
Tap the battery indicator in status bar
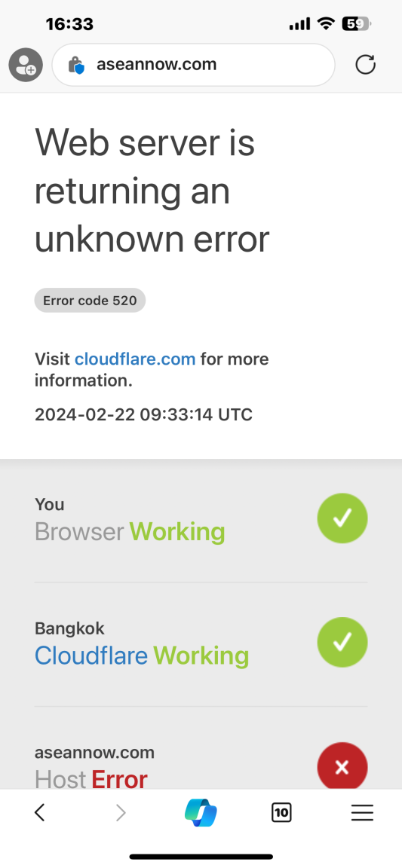click(357, 24)
